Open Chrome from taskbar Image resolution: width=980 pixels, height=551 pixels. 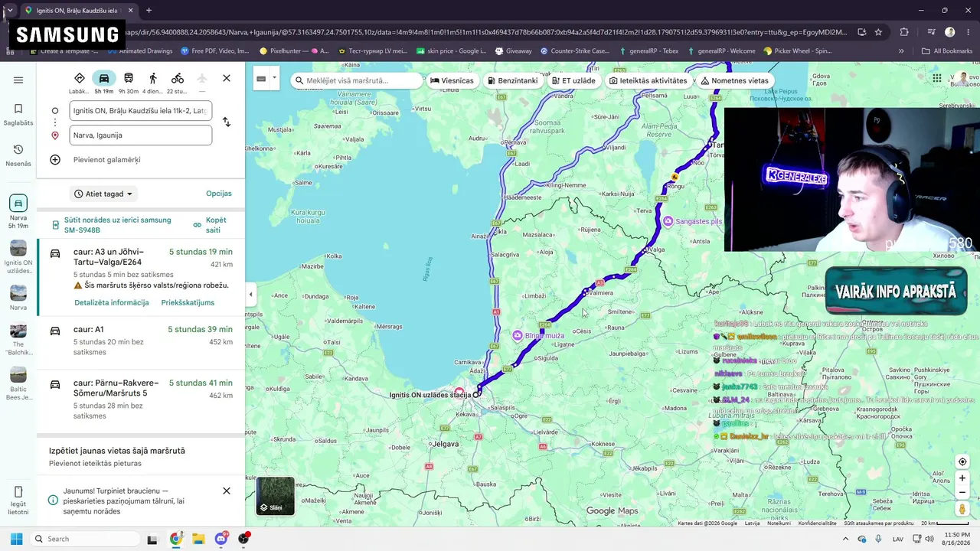point(175,539)
